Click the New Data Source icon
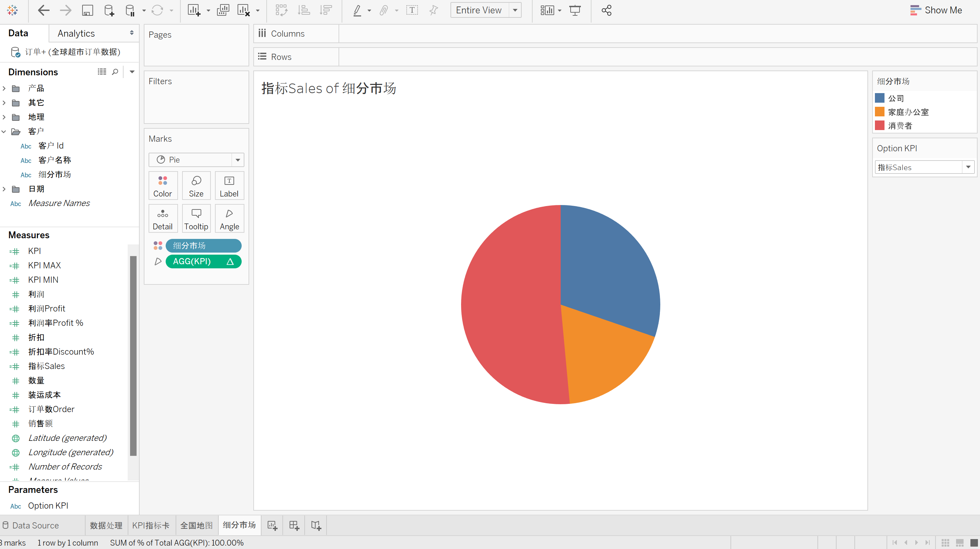This screenshot has height=549, width=980. [x=109, y=10]
